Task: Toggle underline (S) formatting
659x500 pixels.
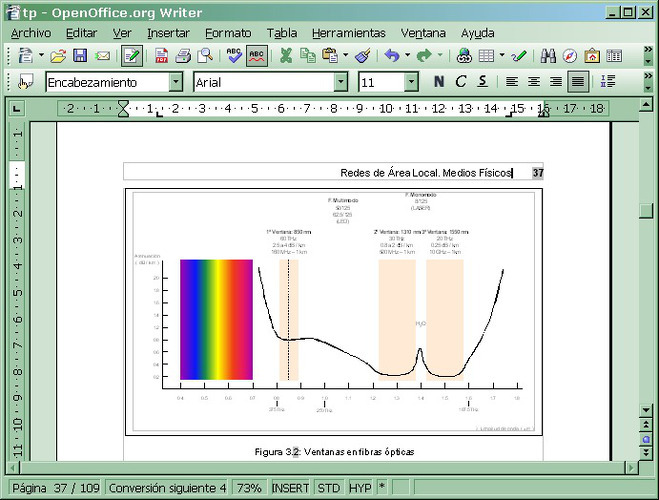Action: coord(482,82)
